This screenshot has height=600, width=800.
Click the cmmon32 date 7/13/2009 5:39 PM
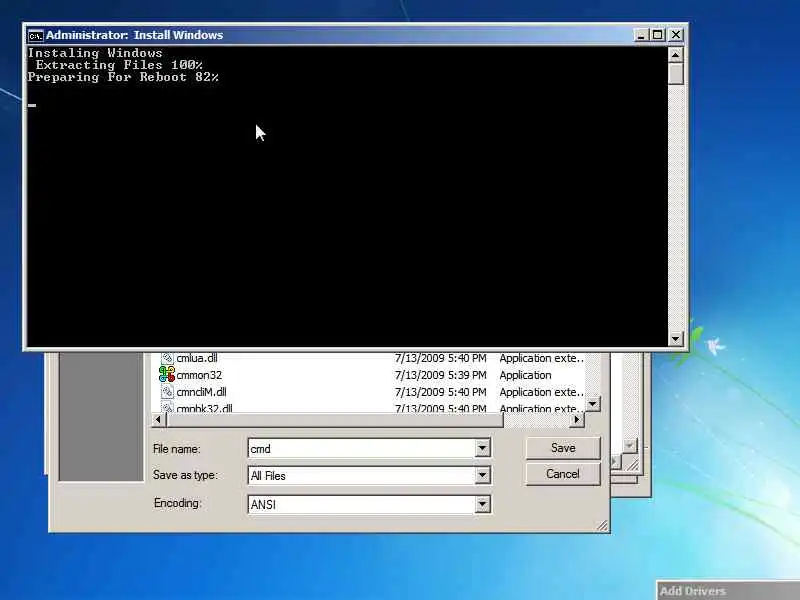(441, 375)
